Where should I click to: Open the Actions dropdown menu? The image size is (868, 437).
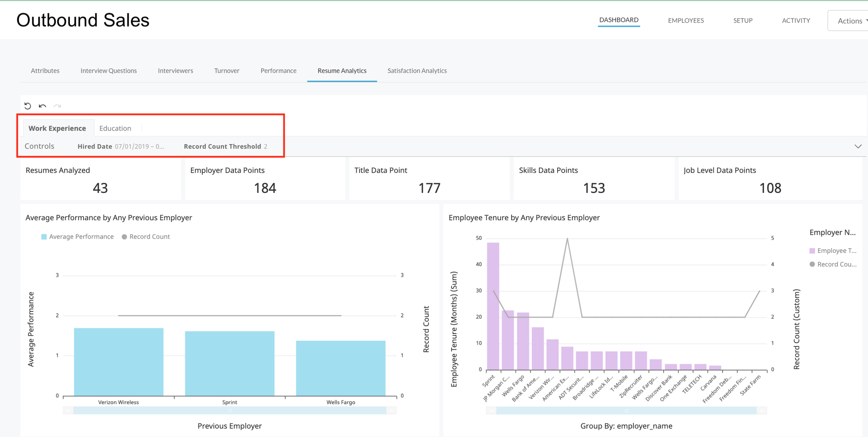coord(850,20)
